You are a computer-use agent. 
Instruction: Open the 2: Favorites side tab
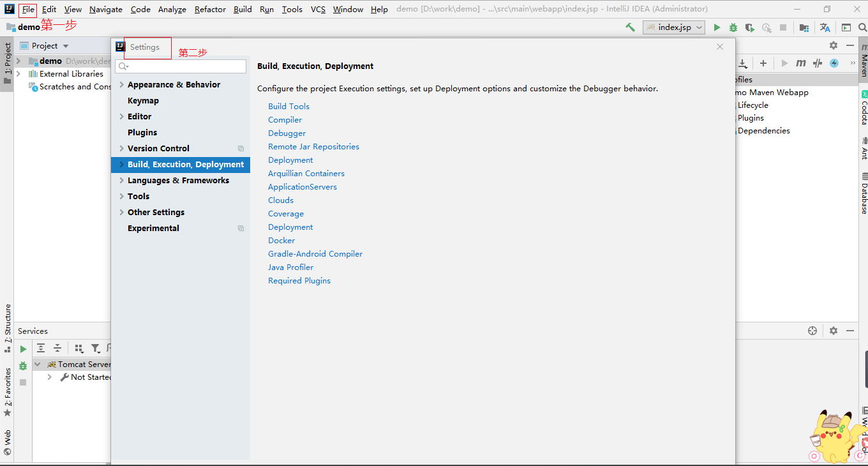7,392
